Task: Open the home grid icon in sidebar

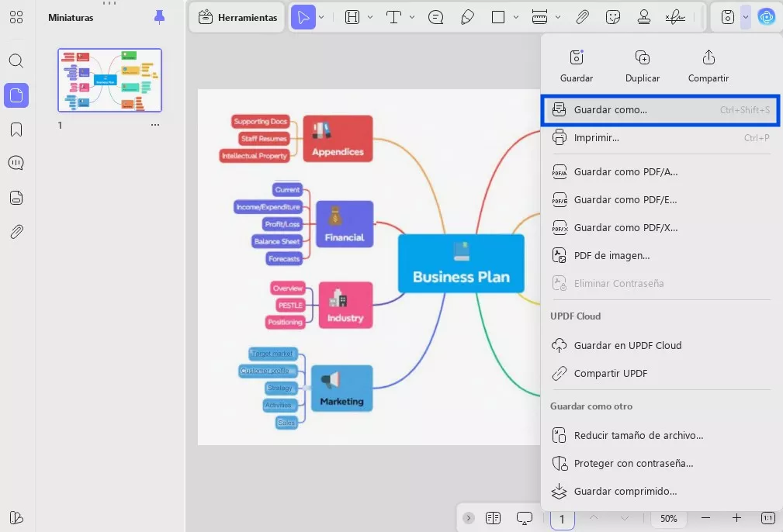Action: point(16,18)
